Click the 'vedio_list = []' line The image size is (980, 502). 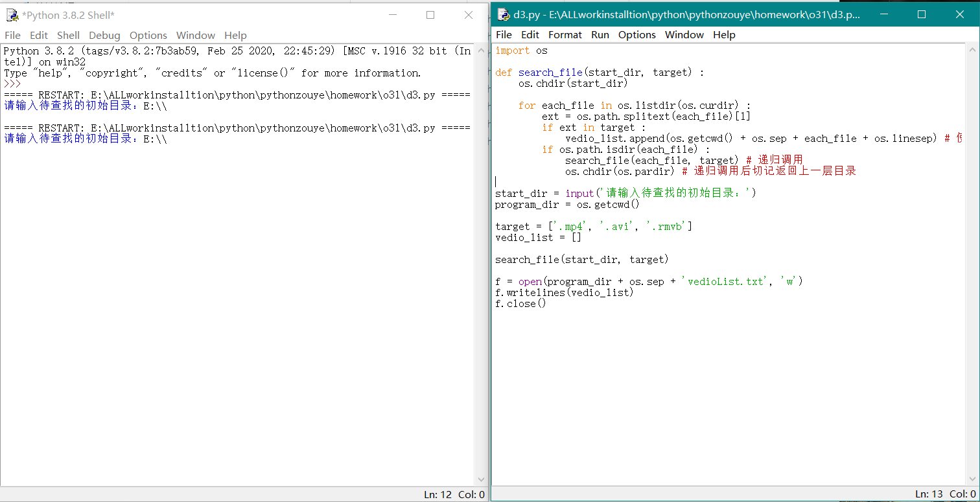[538, 238]
